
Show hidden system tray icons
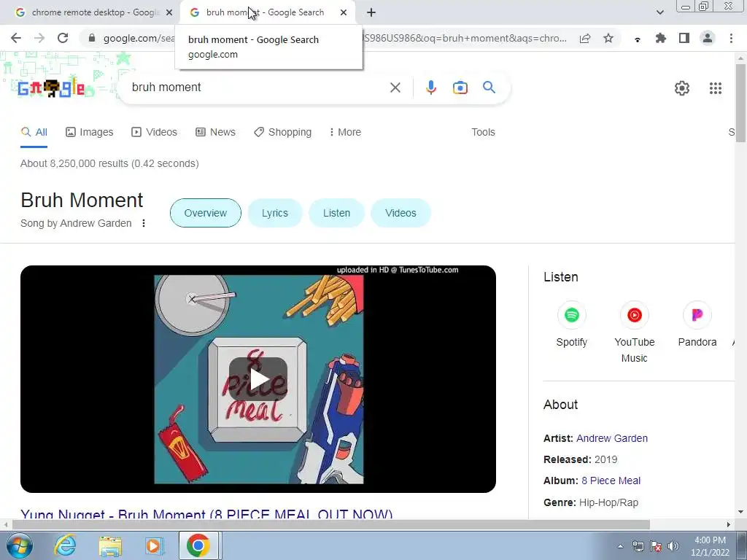click(x=620, y=546)
